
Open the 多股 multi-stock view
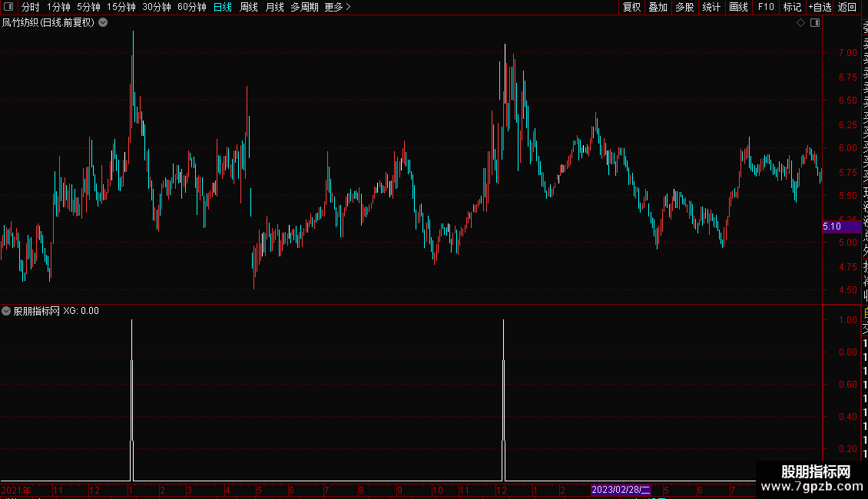[684, 7]
